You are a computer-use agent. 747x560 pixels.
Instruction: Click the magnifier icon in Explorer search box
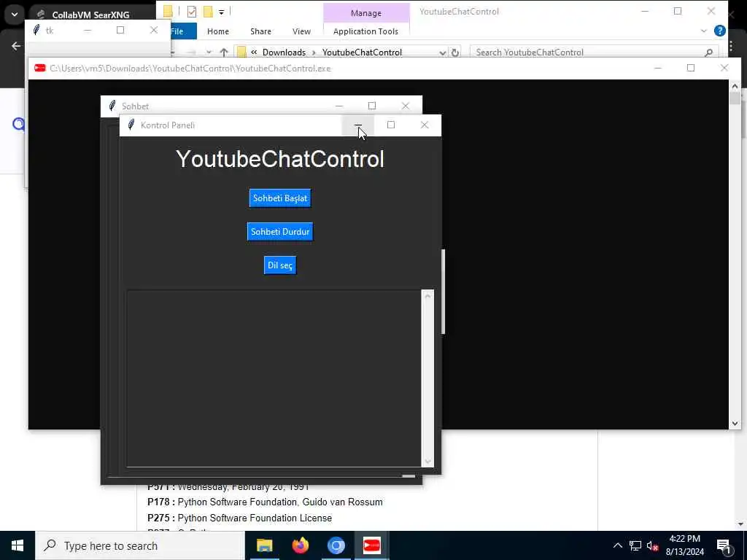click(709, 52)
